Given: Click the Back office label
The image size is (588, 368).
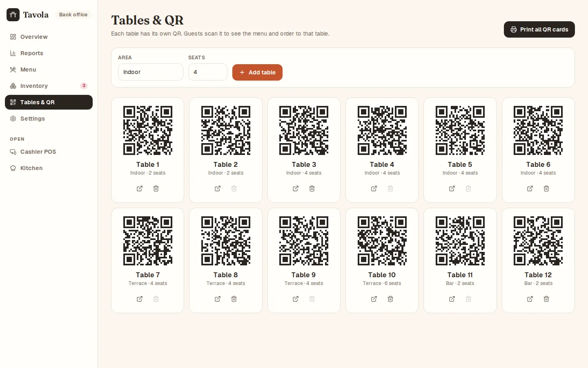Looking at the screenshot, I should (73, 15).
